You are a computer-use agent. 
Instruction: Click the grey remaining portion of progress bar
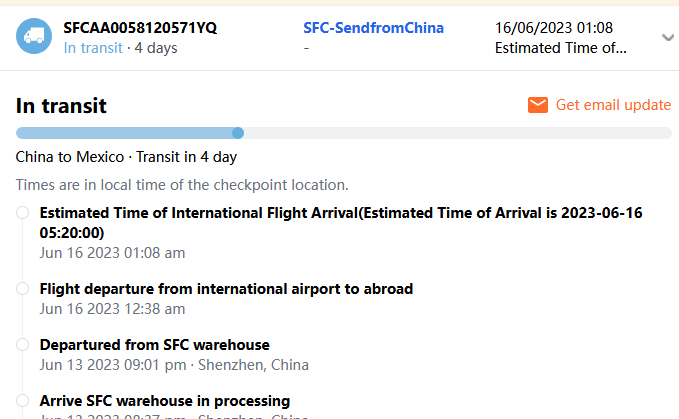pyautogui.click(x=455, y=133)
